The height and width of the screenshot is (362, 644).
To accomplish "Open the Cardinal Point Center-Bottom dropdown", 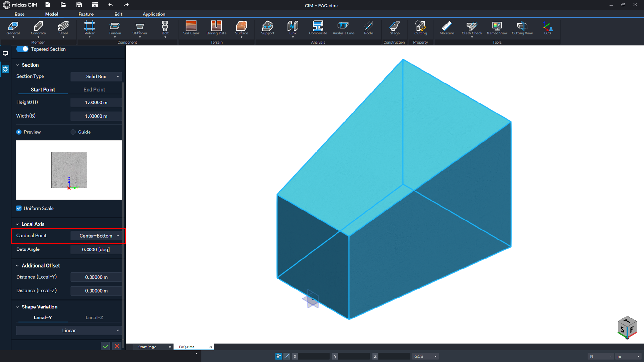I will (96, 236).
